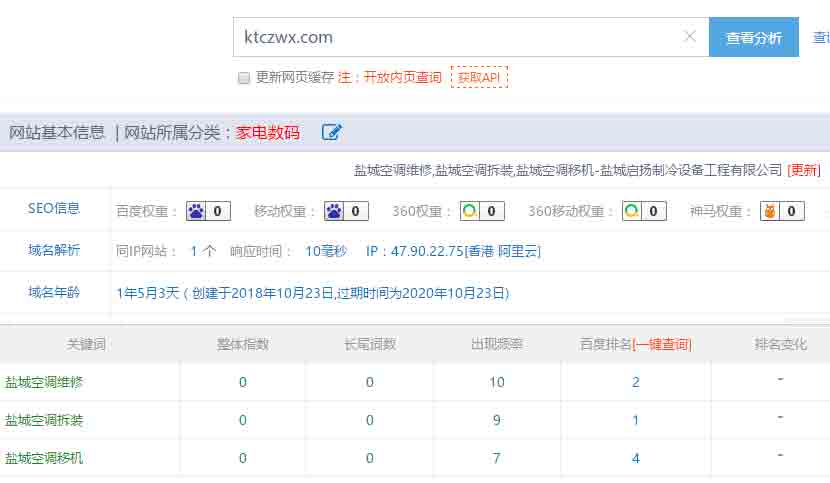The height and width of the screenshot is (483, 830).
Task: Click the 家电数码 category link
Action: pos(267,132)
